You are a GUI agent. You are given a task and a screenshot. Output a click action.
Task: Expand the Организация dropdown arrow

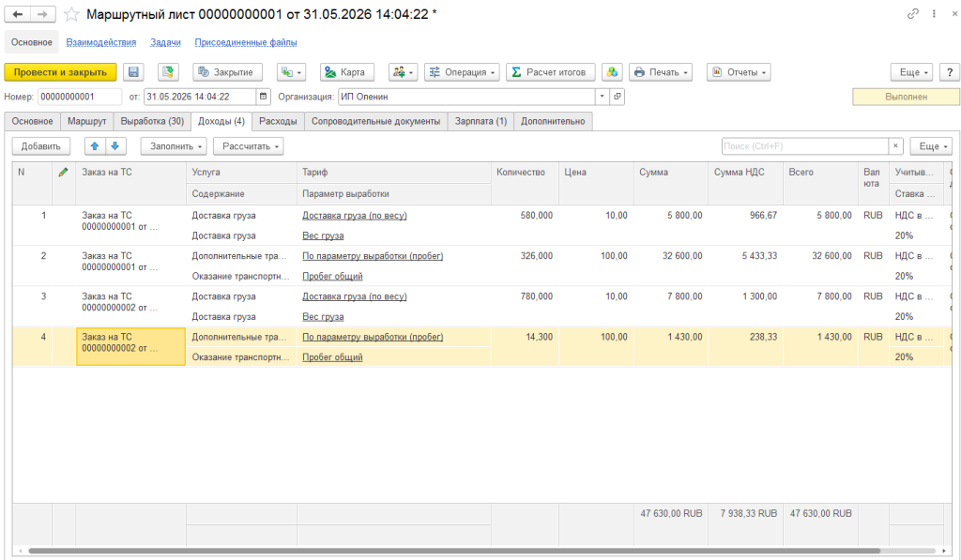(x=603, y=97)
